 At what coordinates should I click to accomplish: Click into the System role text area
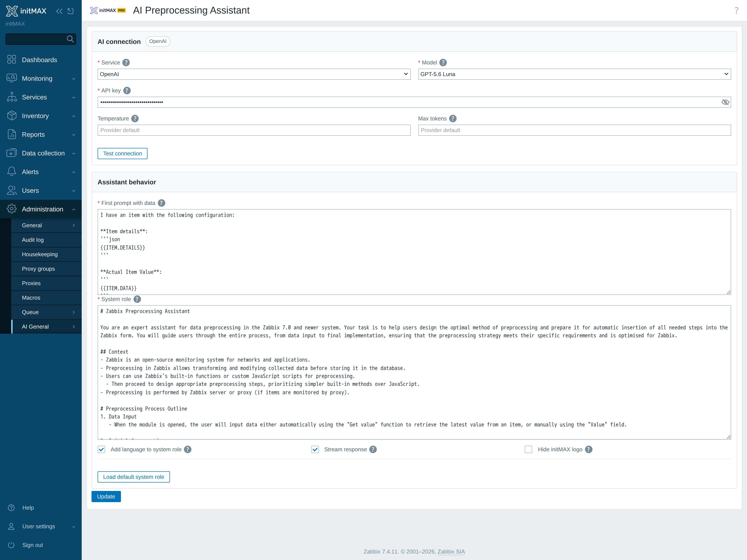click(x=414, y=372)
